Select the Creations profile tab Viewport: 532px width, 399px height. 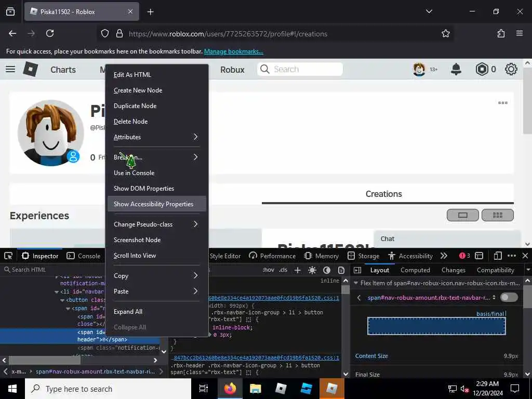point(384,194)
